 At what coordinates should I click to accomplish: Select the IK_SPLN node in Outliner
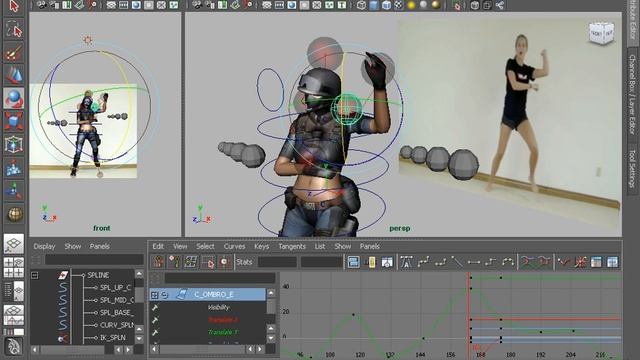(x=113, y=338)
